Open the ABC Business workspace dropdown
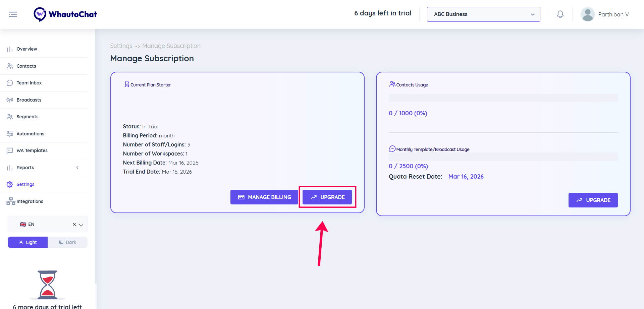 tap(483, 14)
